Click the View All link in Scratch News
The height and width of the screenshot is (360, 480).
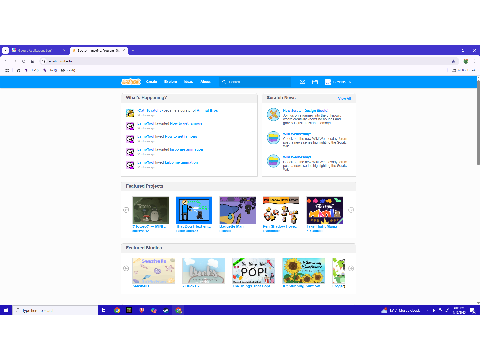pyautogui.click(x=344, y=98)
